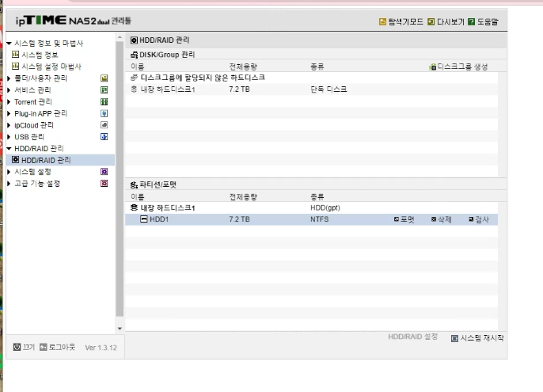
Task: Click the 로그아웃 icon
Action: tap(43, 347)
